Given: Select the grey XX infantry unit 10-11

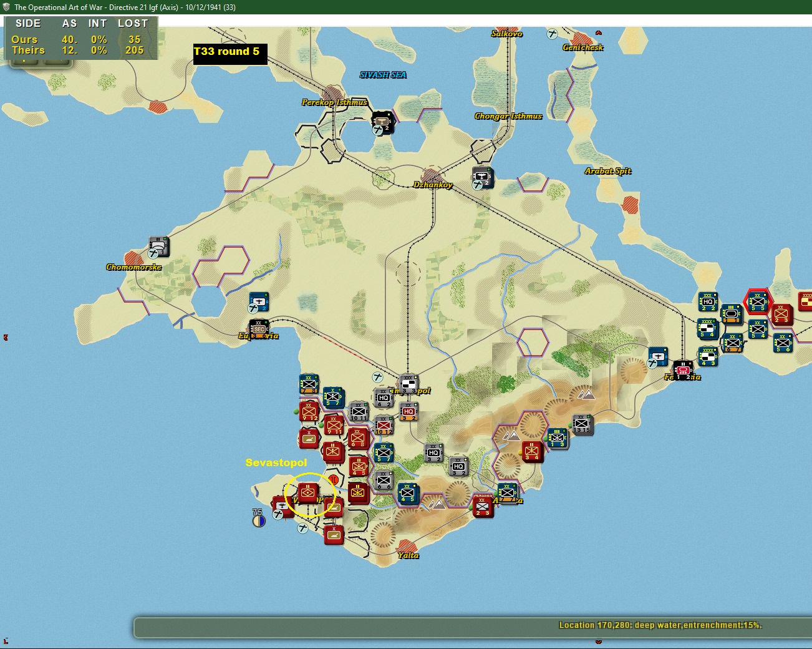Looking at the screenshot, I should 359,412.
